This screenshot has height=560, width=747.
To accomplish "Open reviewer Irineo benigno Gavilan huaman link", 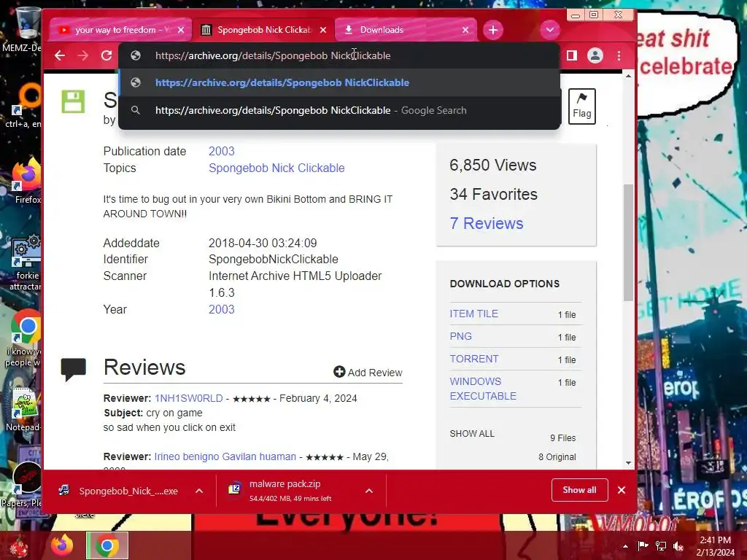I will pos(225,456).
